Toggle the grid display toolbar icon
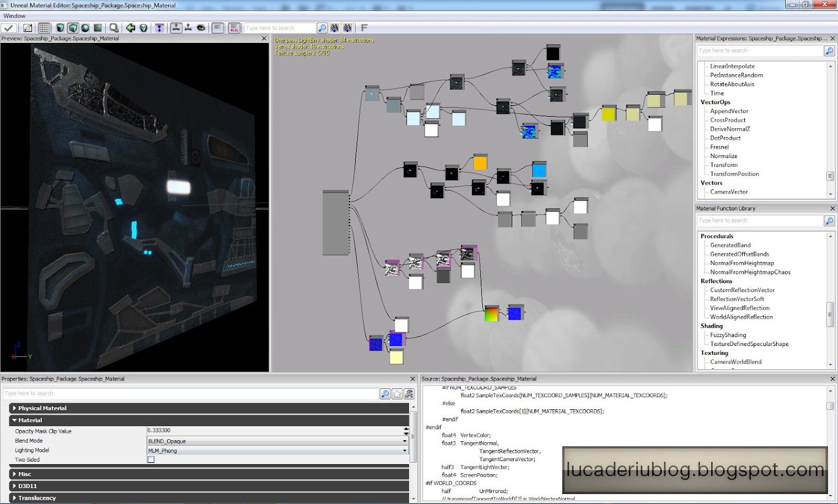The width and height of the screenshot is (838, 504). 44,28
